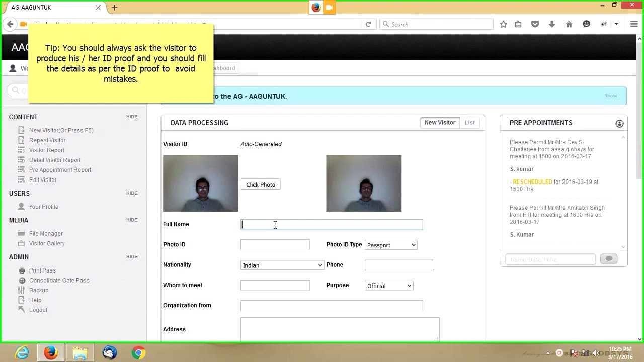This screenshot has width=644, height=362.
Task: Focus the Phone number field
Action: [399, 265]
